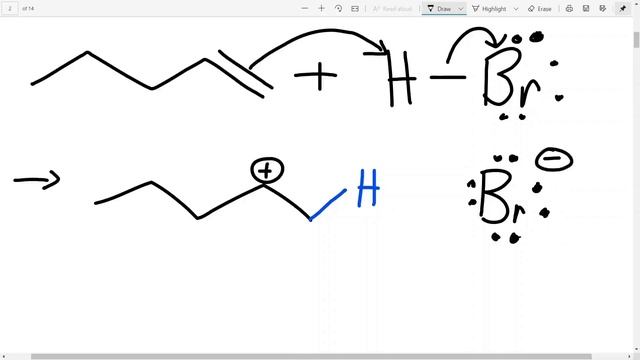
Task: Unpin the PDF toolbar
Action: (623, 9)
